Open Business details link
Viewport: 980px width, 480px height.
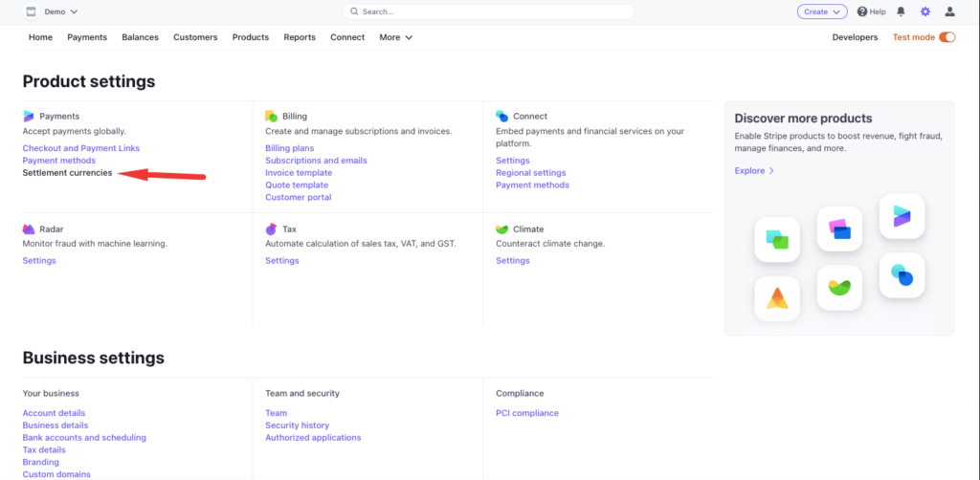[x=55, y=425]
